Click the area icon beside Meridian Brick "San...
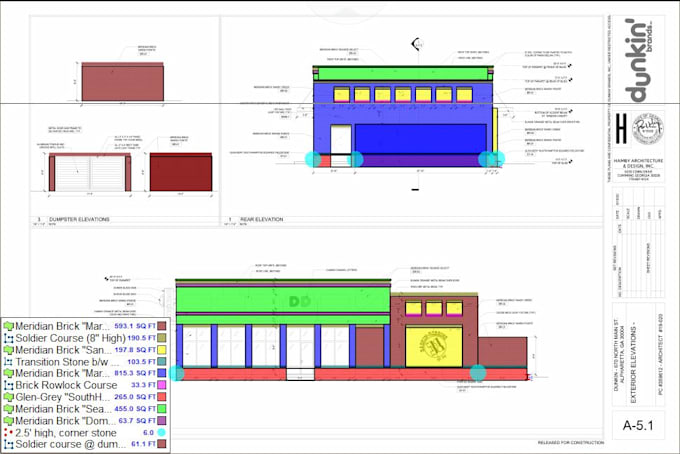 [x=8, y=349]
